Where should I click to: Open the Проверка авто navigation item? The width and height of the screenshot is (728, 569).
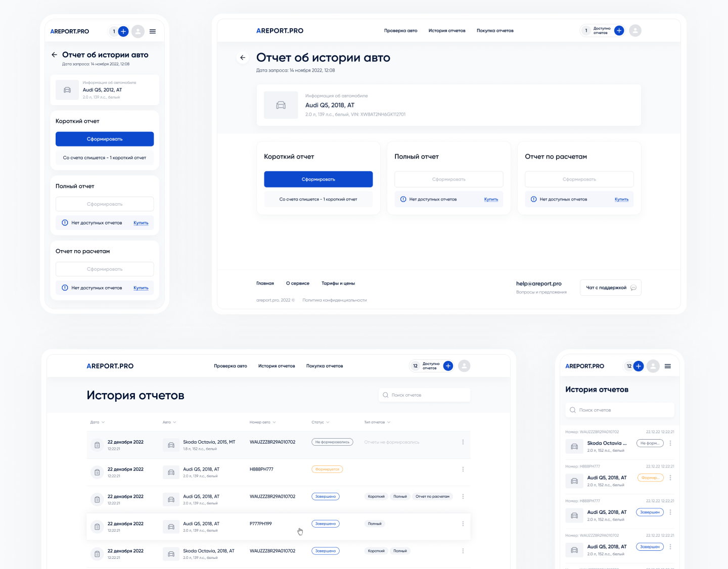click(400, 30)
